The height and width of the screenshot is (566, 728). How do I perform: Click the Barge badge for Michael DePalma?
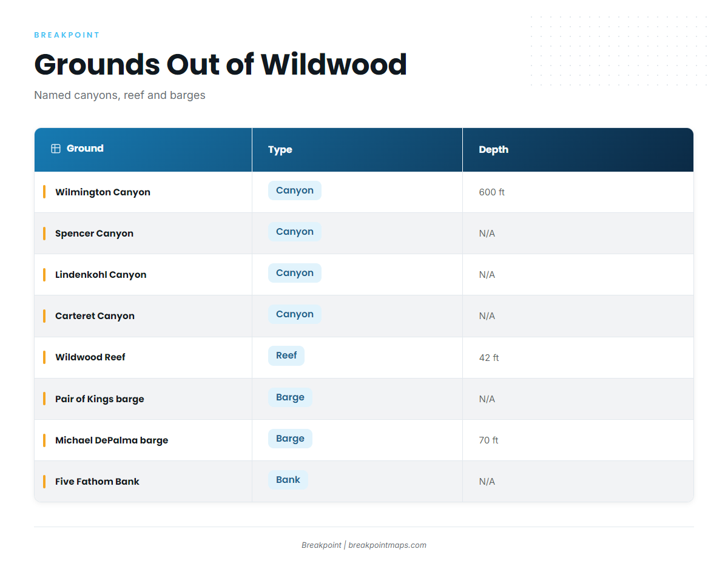pyautogui.click(x=290, y=439)
